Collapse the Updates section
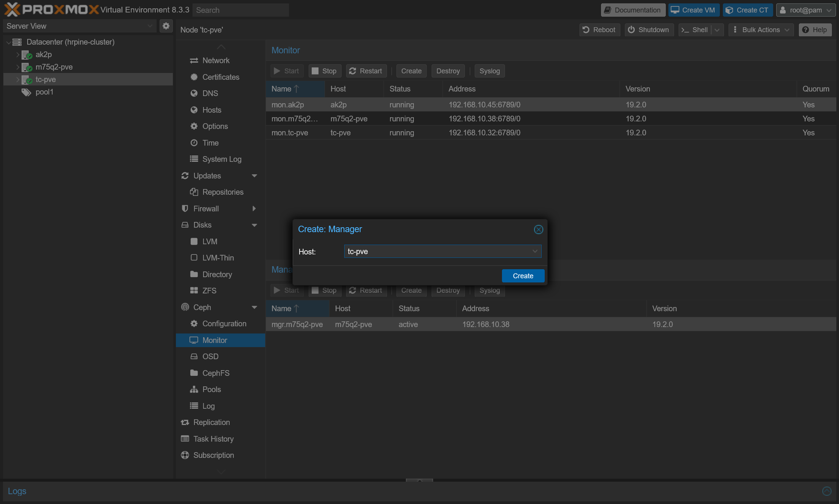Screen dimensions: 839x504 (x=255, y=176)
